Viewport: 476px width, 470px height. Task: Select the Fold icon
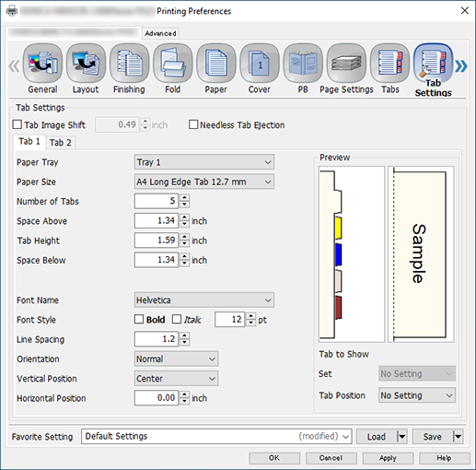pos(173,63)
